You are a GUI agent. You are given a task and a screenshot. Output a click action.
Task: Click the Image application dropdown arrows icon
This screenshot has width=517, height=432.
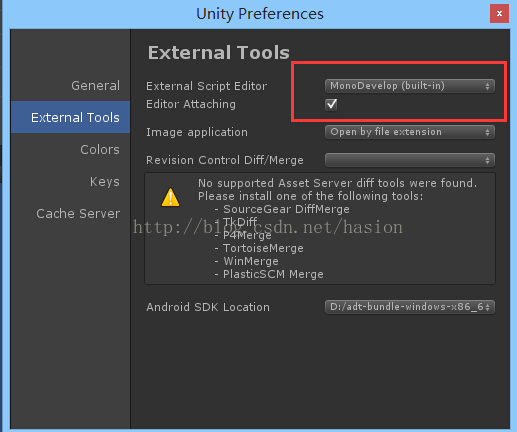tap(487, 132)
